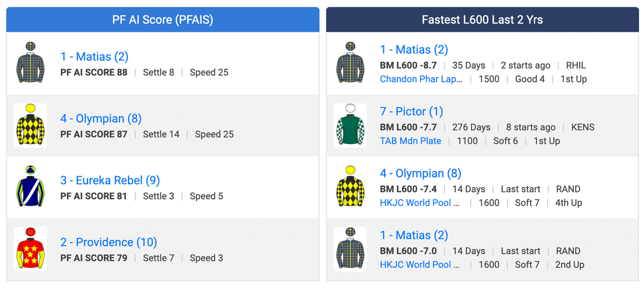
Task: Open 4 - Olympian (8) in PF AI Score panel
Action: (101, 118)
